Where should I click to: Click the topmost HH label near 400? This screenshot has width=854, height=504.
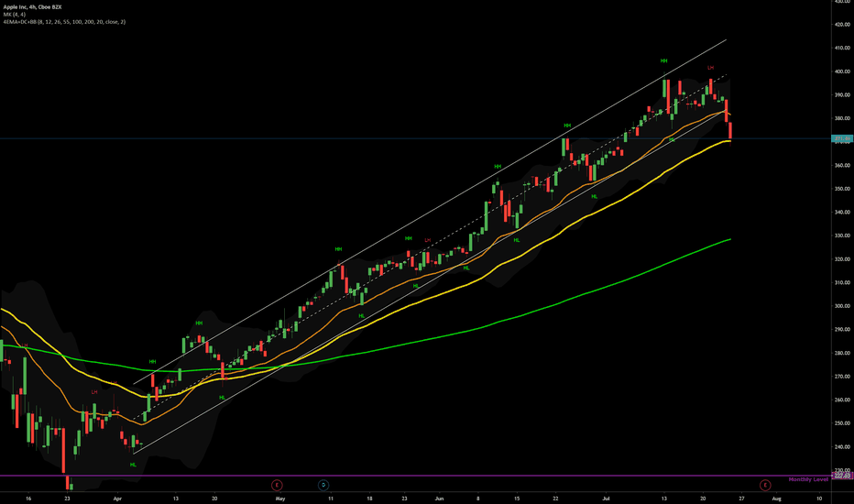(x=663, y=61)
